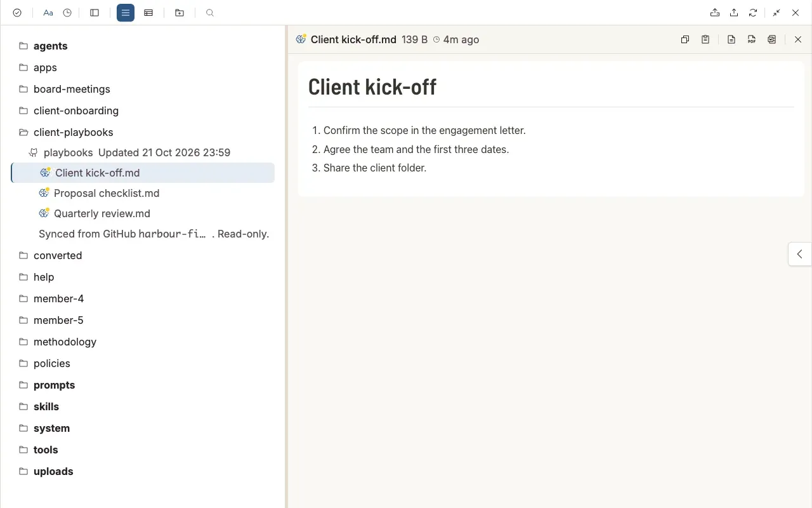Open the system folder
Viewport: 812px width, 508px height.
pyautogui.click(x=143, y=428)
